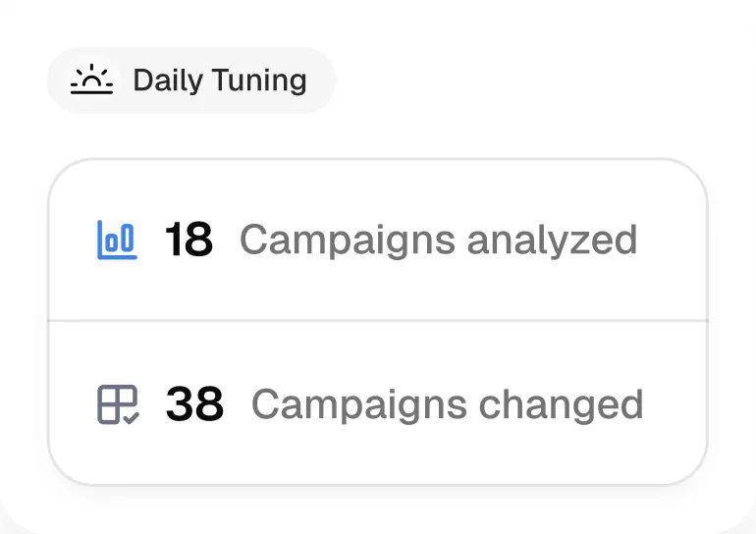Select the number 18 count
The image size is (756, 534).
[x=189, y=240]
